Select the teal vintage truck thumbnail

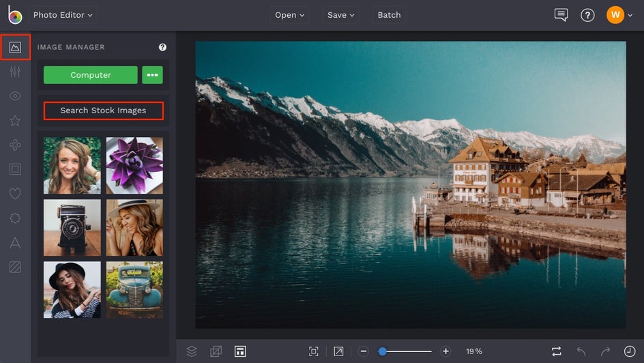coord(134,290)
